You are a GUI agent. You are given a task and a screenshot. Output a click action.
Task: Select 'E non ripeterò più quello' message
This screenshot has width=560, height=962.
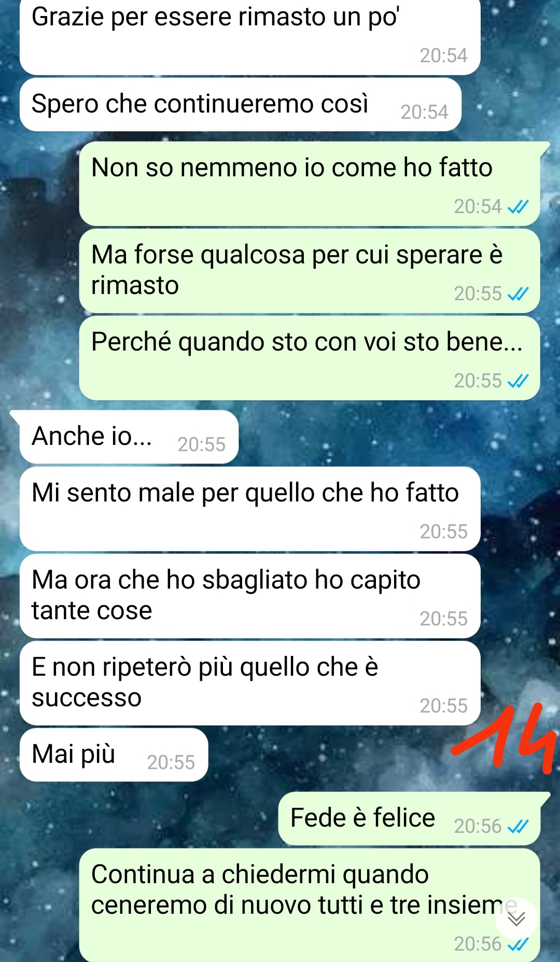250,683
